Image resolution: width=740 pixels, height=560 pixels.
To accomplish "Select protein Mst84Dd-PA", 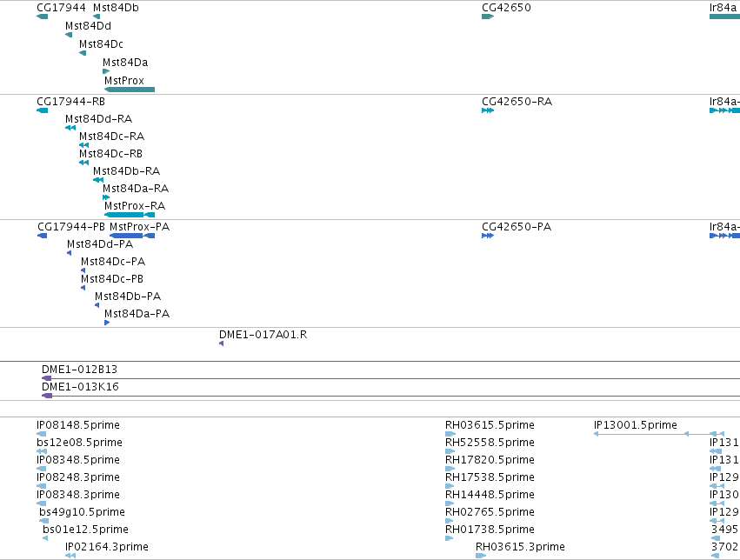I will coord(100,244).
